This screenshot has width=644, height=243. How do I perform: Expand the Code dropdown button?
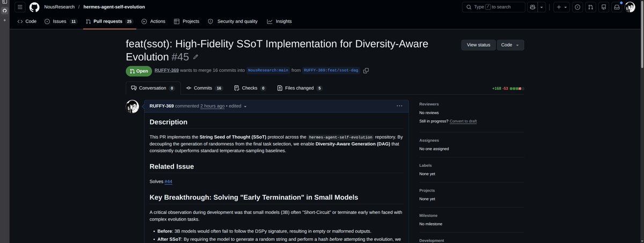coord(510,45)
